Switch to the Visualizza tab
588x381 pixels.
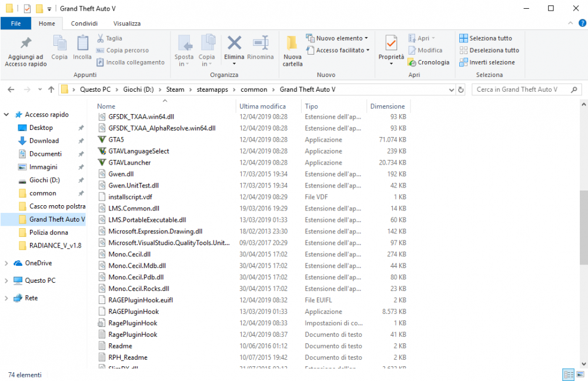127,24
